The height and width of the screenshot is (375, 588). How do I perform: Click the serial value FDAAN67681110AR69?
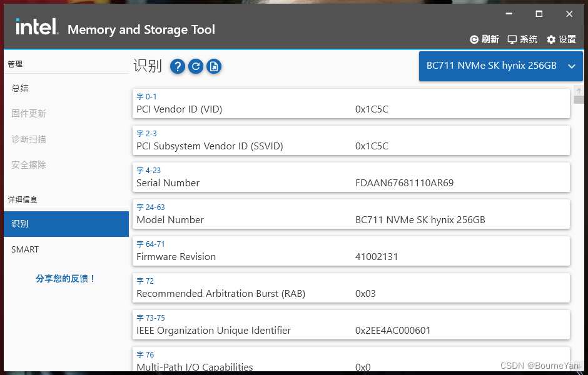coord(404,183)
